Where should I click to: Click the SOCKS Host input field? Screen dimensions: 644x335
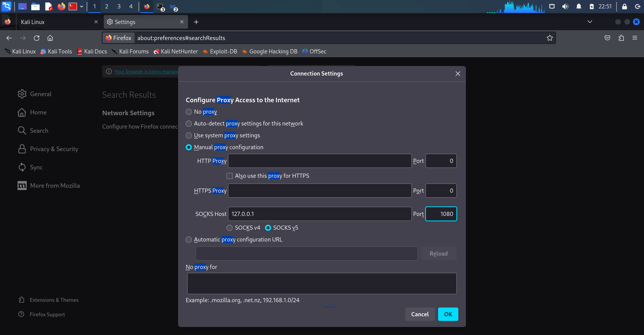[x=320, y=214]
